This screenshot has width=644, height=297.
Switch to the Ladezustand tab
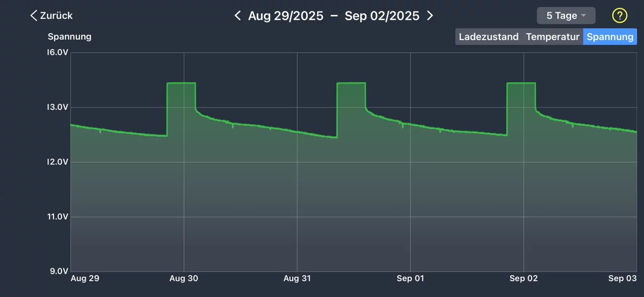coord(488,37)
